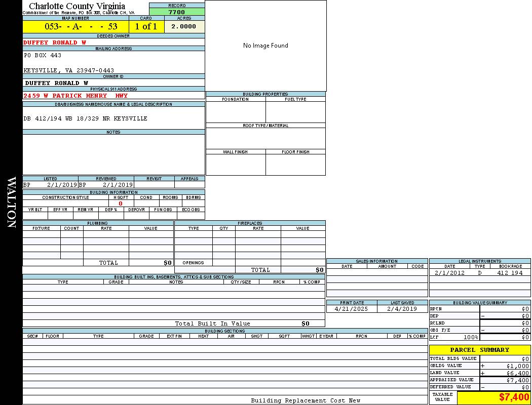
Task: Click the red taxable value $7,400
Action: point(514,397)
